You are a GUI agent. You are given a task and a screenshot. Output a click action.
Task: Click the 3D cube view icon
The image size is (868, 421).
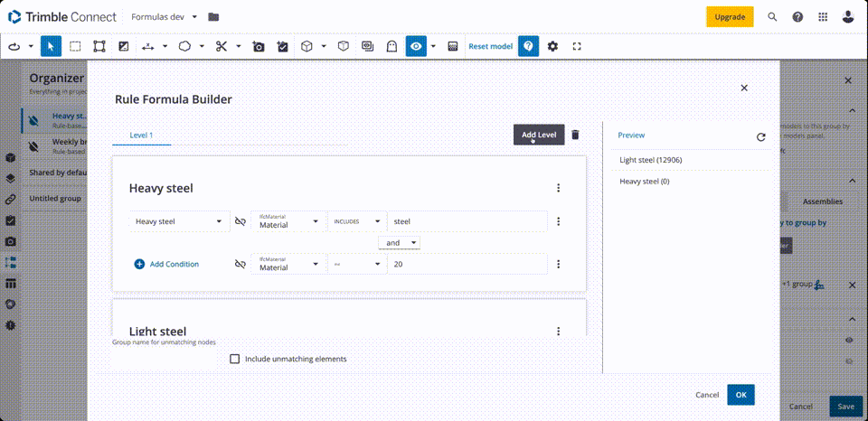point(307,46)
